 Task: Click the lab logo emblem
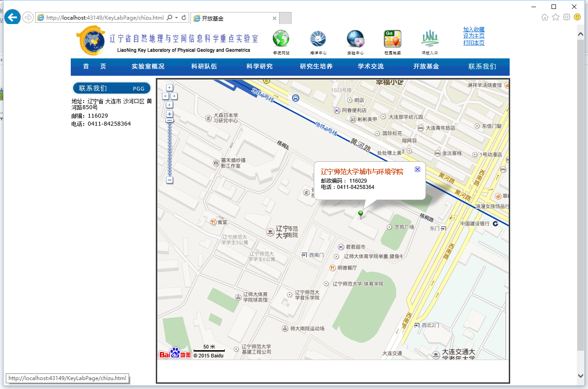pyautogui.click(x=90, y=41)
